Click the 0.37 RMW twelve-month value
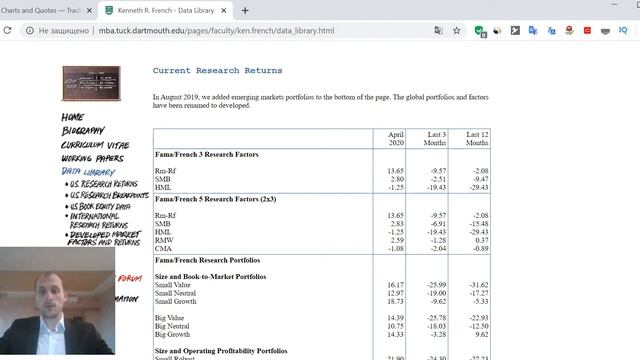The height and width of the screenshot is (360, 640). click(482, 240)
